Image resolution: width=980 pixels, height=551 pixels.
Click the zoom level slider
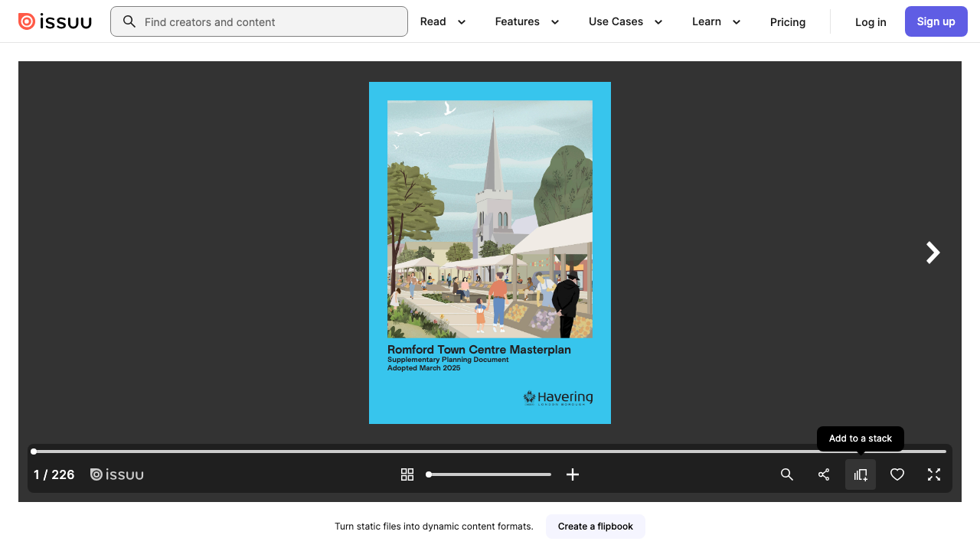[x=490, y=474]
